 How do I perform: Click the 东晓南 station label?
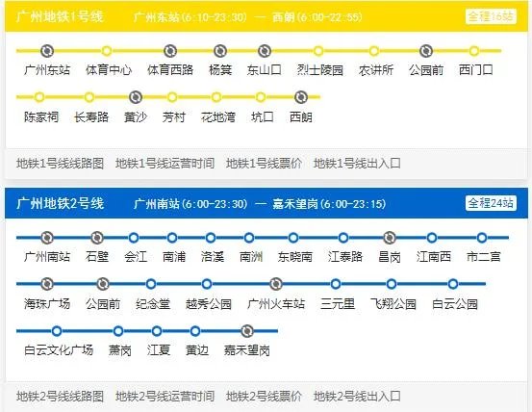(x=294, y=257)
